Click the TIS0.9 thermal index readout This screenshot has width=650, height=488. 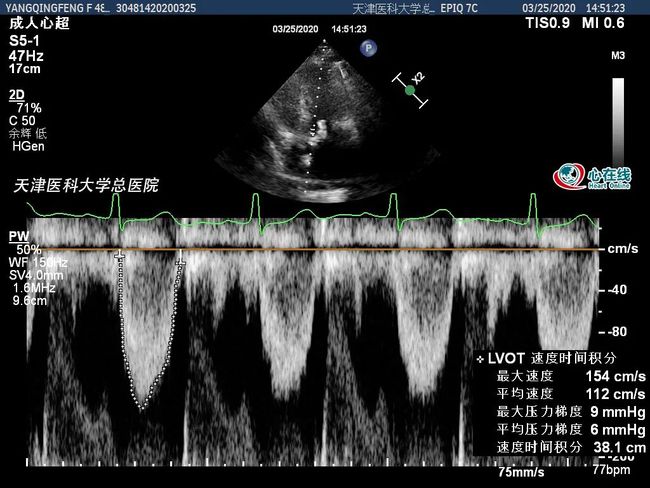coord(548,23)
